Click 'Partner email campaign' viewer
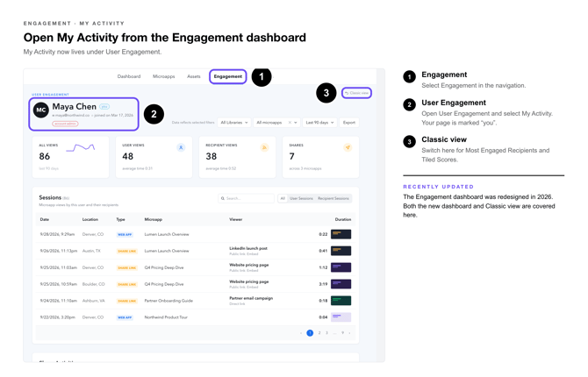The image size is (588, 377). 251,298
